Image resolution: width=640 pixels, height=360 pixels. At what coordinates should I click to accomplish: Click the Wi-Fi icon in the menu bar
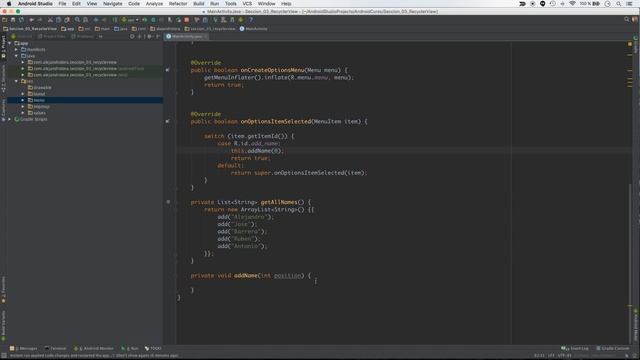tap(572, 4)
